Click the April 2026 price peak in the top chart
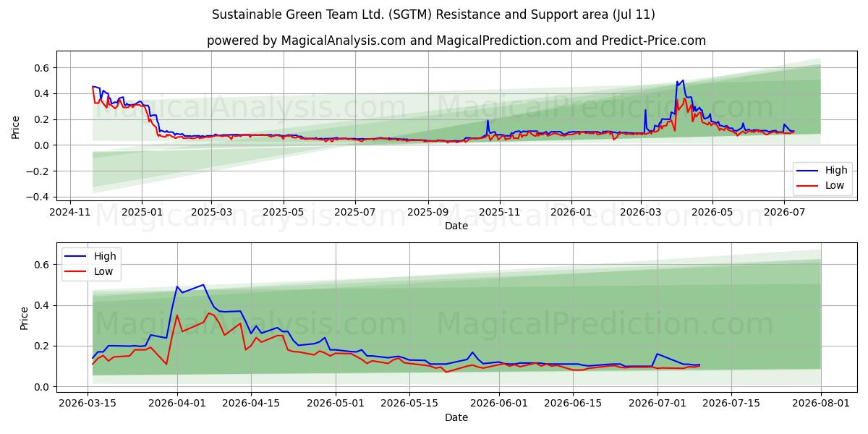 point(682,80)
